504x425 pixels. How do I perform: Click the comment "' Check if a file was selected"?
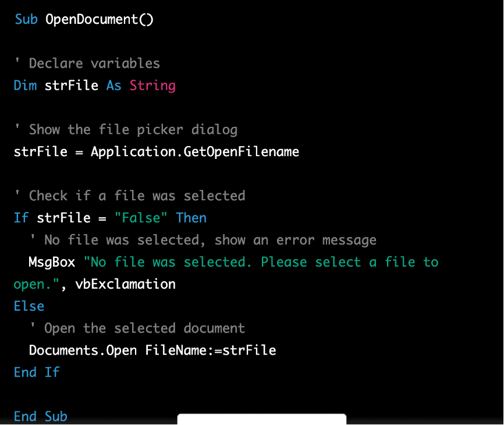pos(130,196)
